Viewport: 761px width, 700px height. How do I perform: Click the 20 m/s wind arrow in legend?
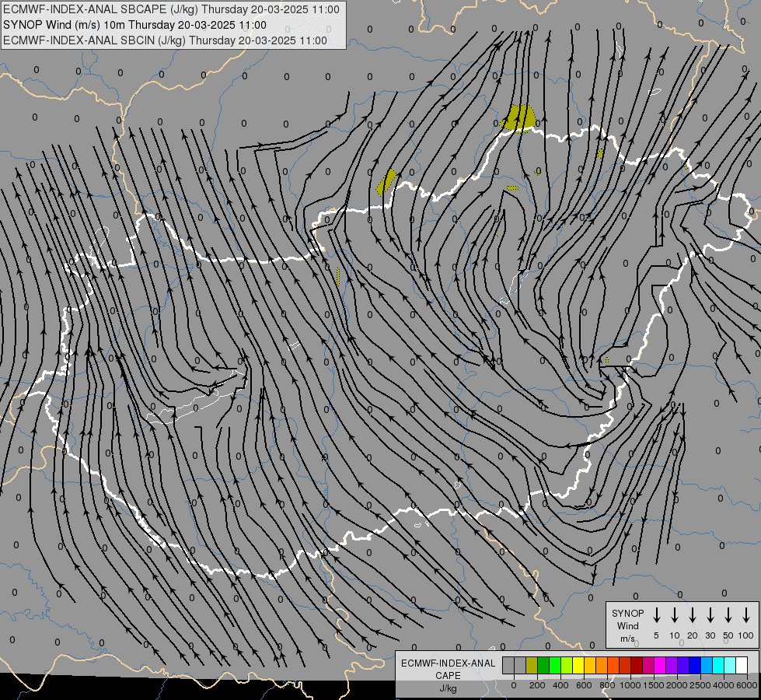coord(693,615)
